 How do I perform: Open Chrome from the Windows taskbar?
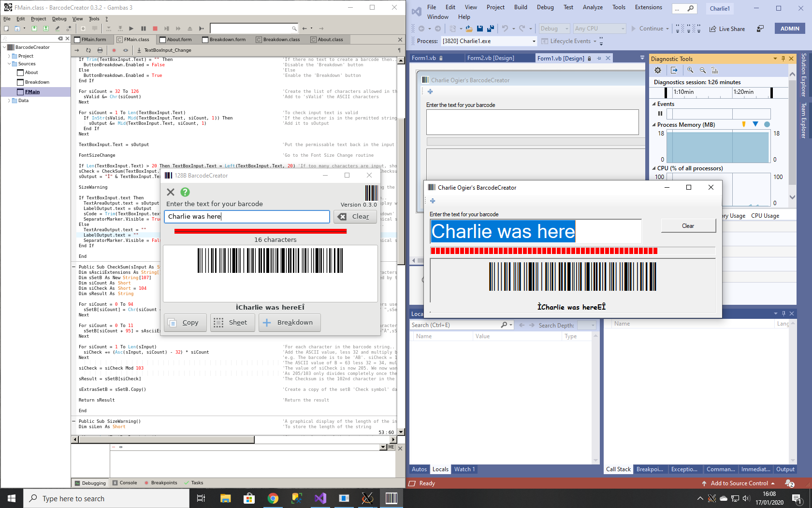[x=273, y=498]
